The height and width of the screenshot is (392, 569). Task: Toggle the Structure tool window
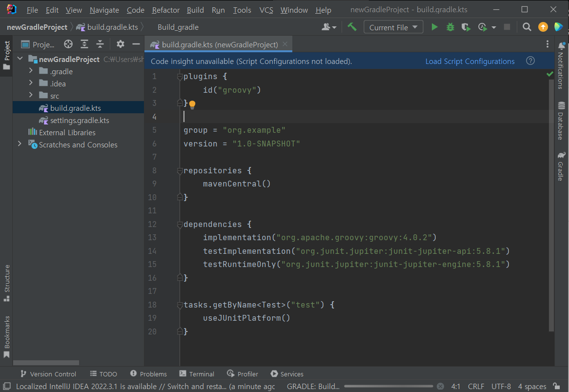pos(6,283)
